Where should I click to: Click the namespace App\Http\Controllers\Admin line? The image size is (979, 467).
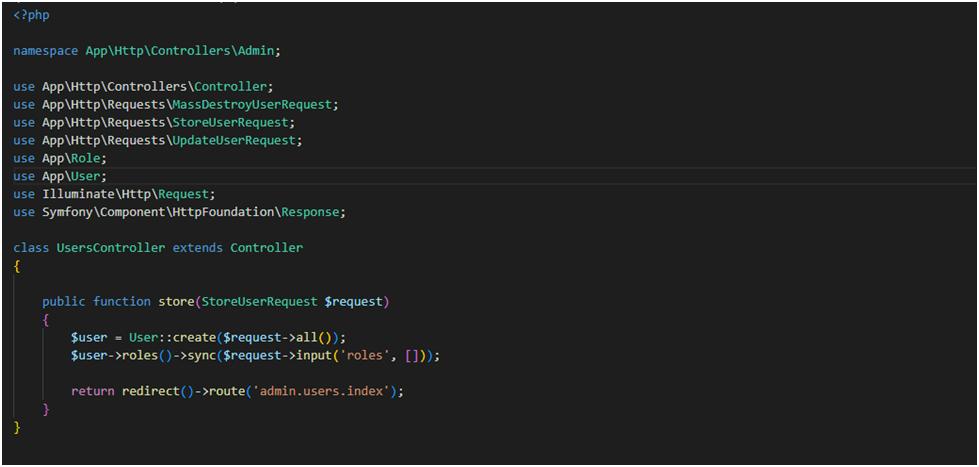click(x=147, y=51)
